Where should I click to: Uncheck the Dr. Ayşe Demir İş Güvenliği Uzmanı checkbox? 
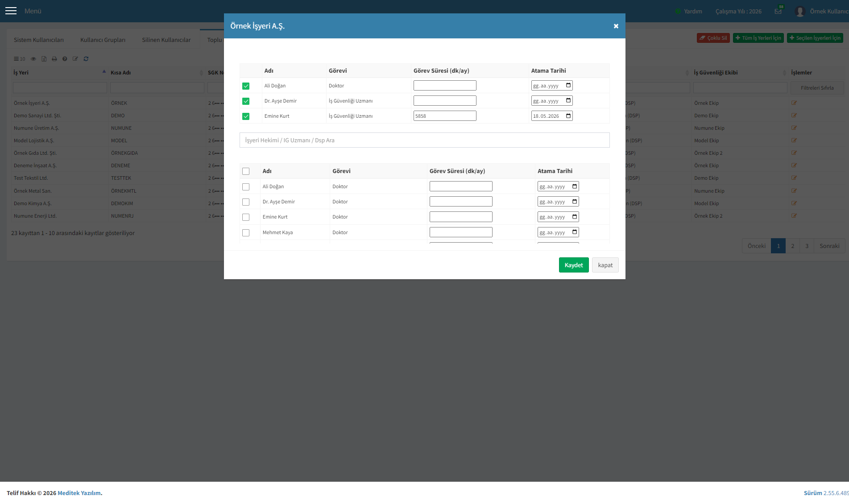coord(246,101)
